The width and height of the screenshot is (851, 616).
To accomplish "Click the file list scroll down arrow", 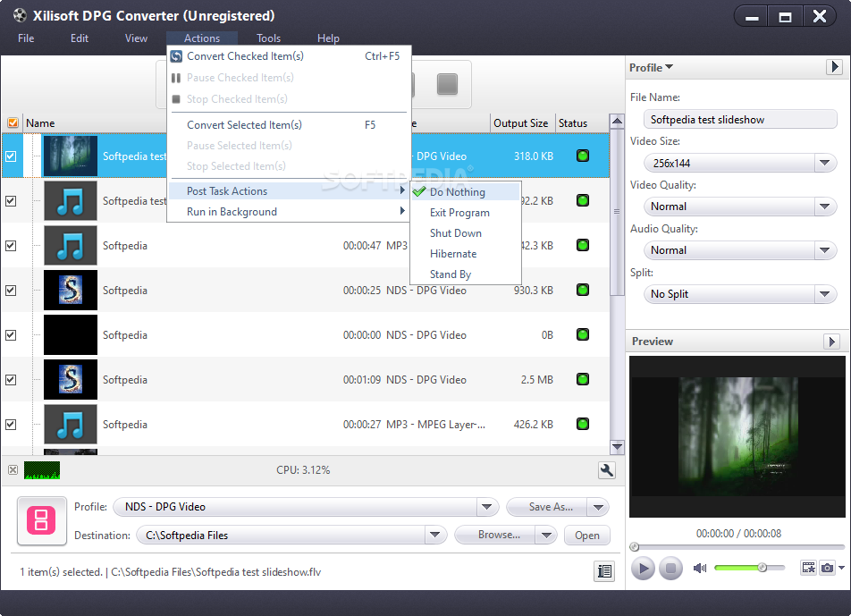I will tap(617, 447).
